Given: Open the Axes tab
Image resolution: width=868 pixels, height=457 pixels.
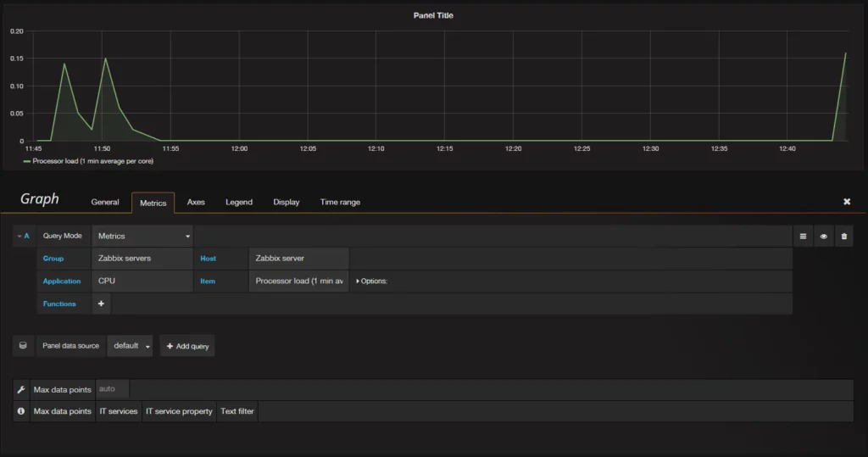Looking at the screenshot, I should 196,202.
